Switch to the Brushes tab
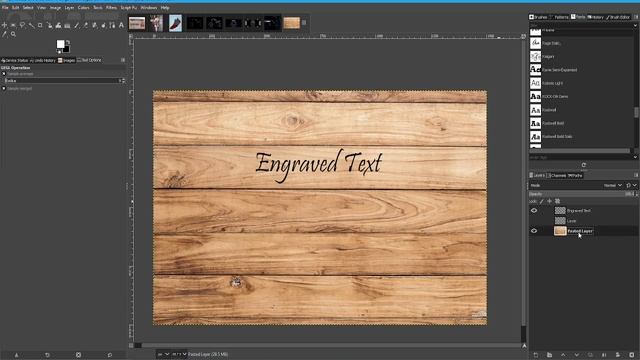Image resolution: width=640 pixels, height=360 pixels. [538, 17]
